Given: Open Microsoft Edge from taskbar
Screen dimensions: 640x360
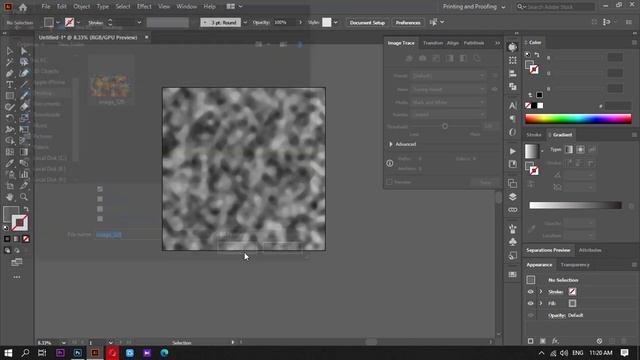Looking at the screenshot, I should pos(164,353).
